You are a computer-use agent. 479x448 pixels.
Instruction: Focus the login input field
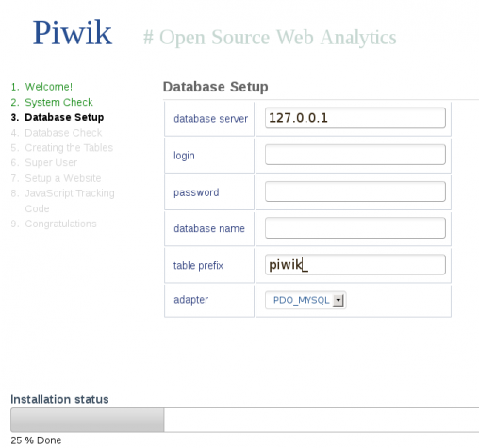355,155
